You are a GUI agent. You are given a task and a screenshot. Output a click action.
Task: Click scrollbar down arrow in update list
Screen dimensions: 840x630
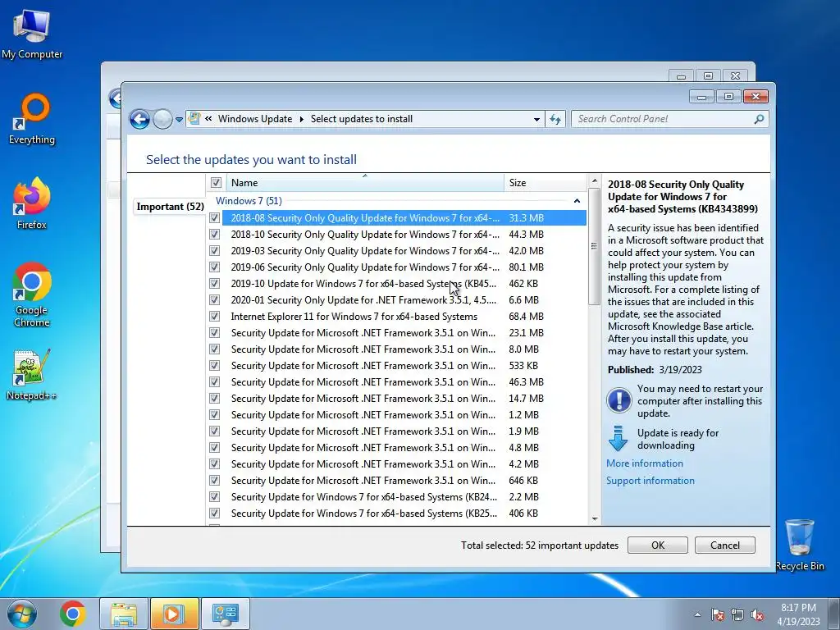(594, 518)
